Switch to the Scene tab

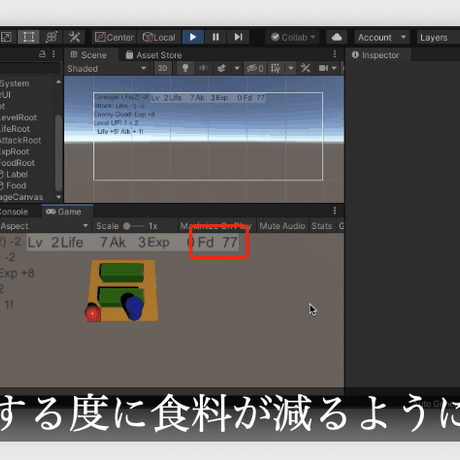[89, 55]
